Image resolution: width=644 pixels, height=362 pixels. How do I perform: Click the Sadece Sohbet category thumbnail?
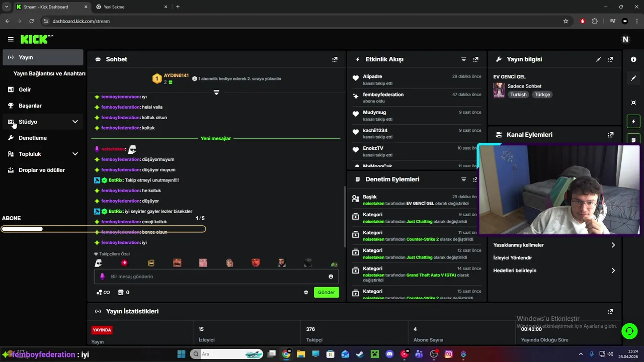(499, 90)
